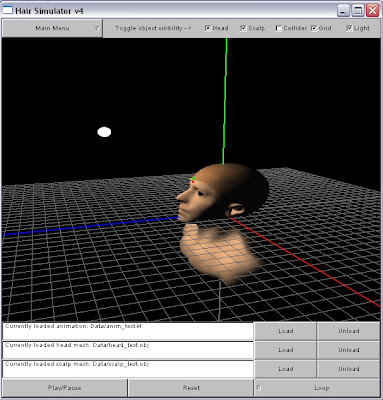Enable the Collider visibility checkbox
Image resolution: width=383 pixels, height=400 pixels.
[278, 28]
